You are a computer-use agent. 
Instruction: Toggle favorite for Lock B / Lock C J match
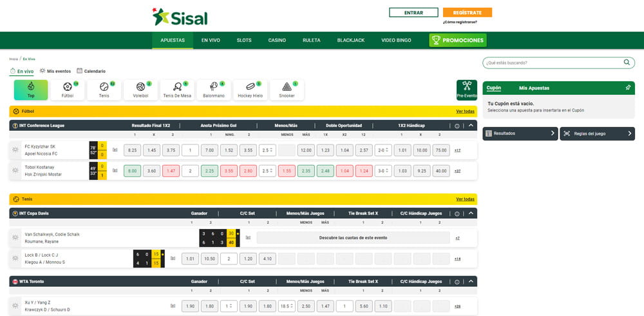pos(15,259)
